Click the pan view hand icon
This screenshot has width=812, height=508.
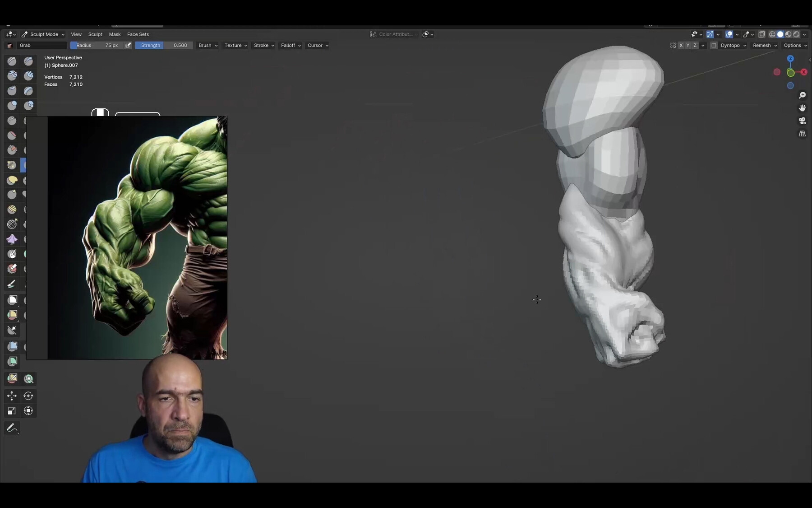[x=802, y=108]
